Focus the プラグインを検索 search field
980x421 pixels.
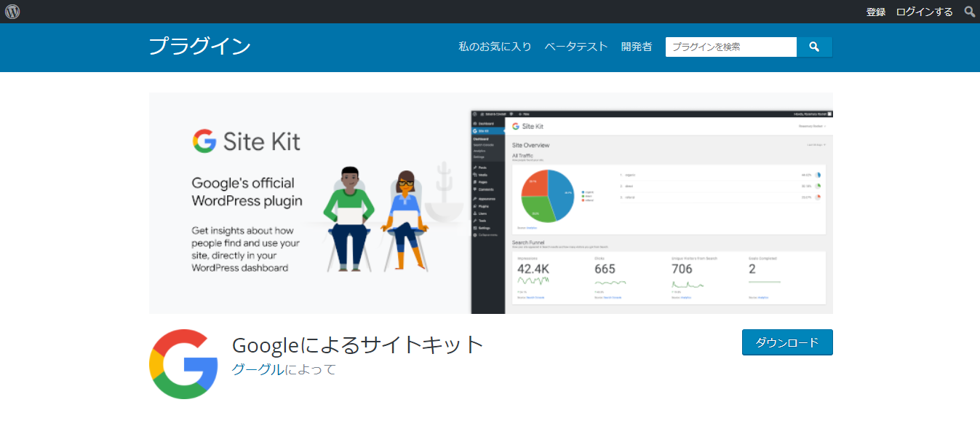(x=731, y=47)
